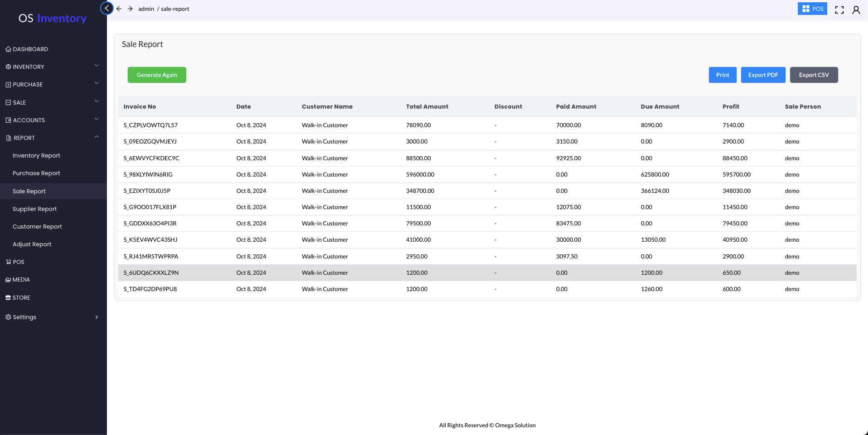Click the Generate Again button

tap(157, 75)
